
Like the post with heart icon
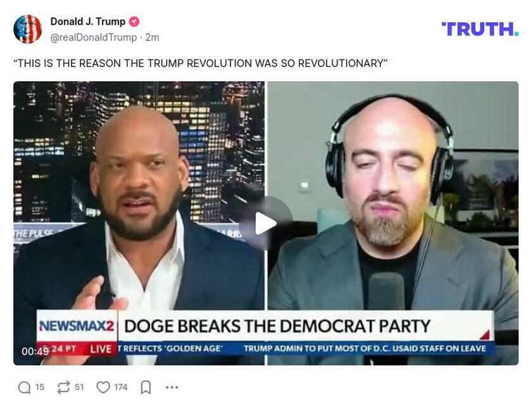[x=103, y=387]
